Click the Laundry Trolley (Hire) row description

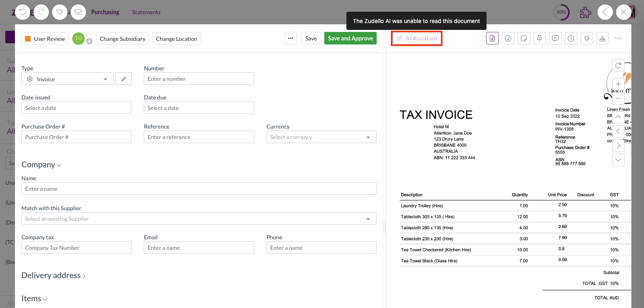pyautogui.click(x=422, y=206)
